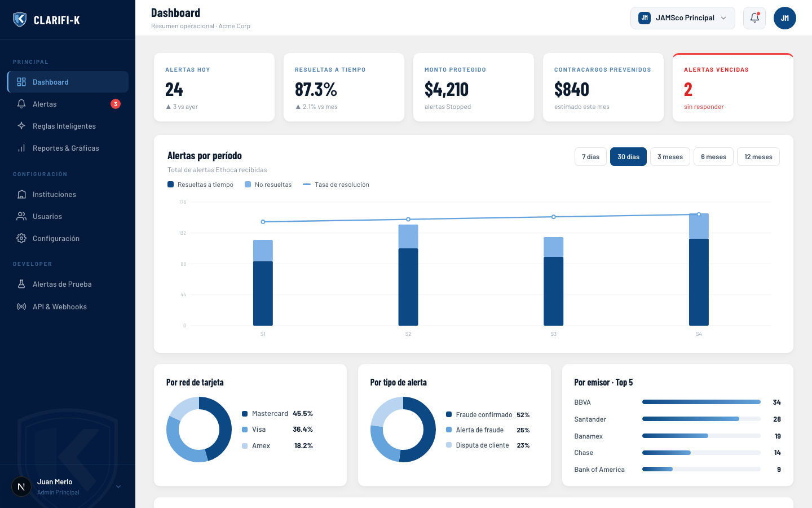Viewport: 812px width, 508px height.
Task: Open Reportes & Gráficas menu item
Action: pos(68,148)
